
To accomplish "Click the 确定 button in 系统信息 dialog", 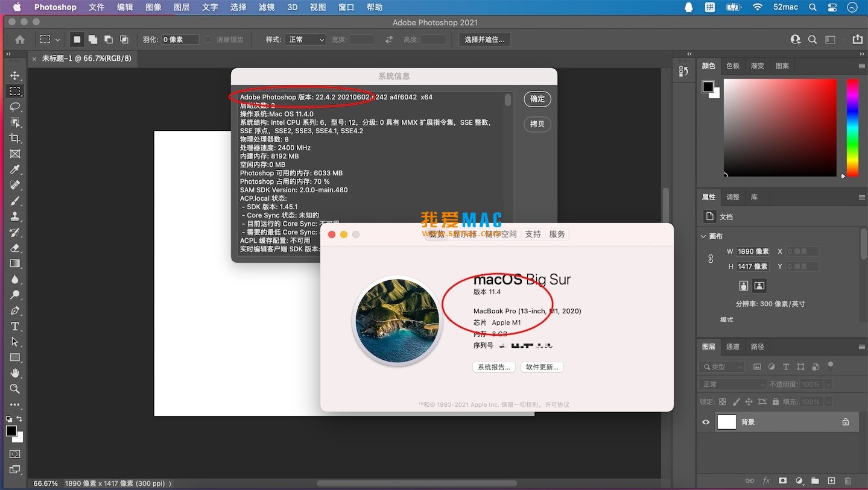I will click(x=537, y=99).
